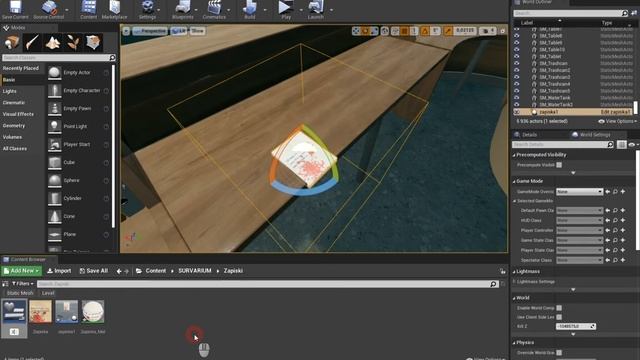Select Foliage mode leaf icon

pos(73,42)
